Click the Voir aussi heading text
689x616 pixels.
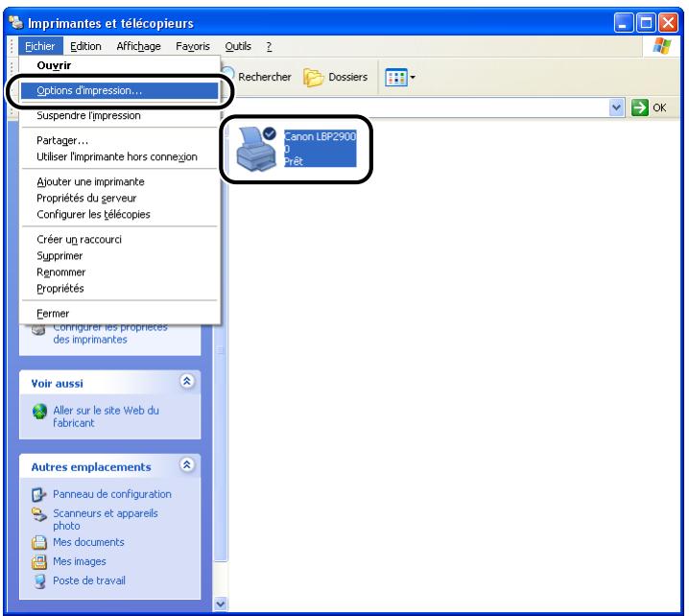(58, 384)
